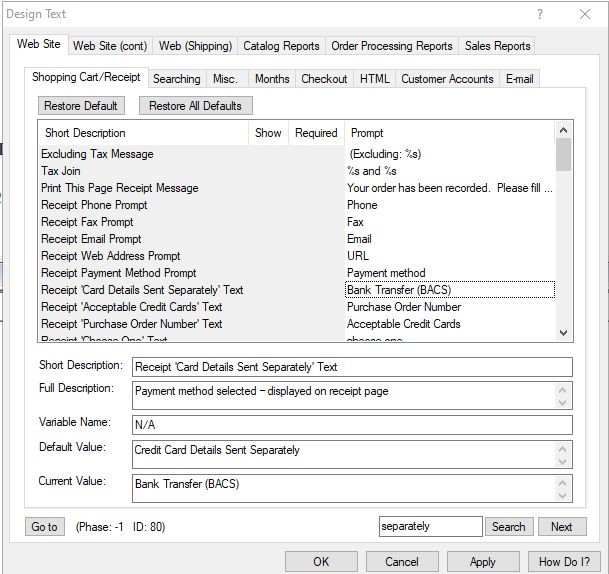
Task: Open the How Do I? help
Action: [x=564, y=562]
